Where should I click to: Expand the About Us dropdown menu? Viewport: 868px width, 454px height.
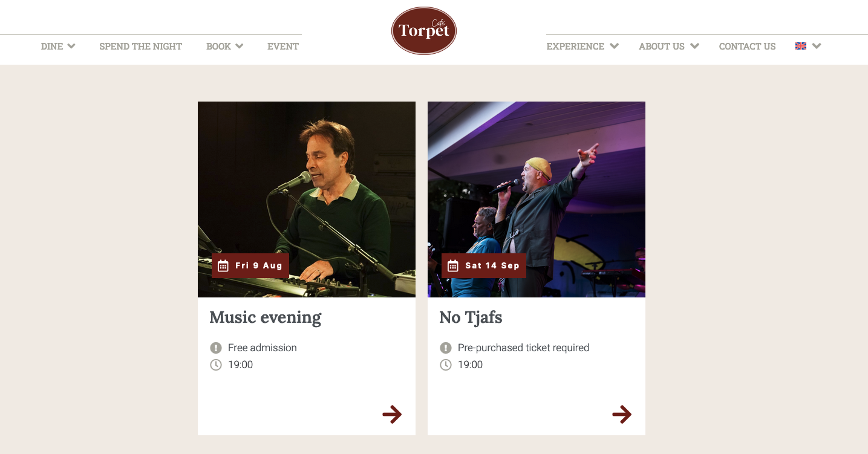669,46
